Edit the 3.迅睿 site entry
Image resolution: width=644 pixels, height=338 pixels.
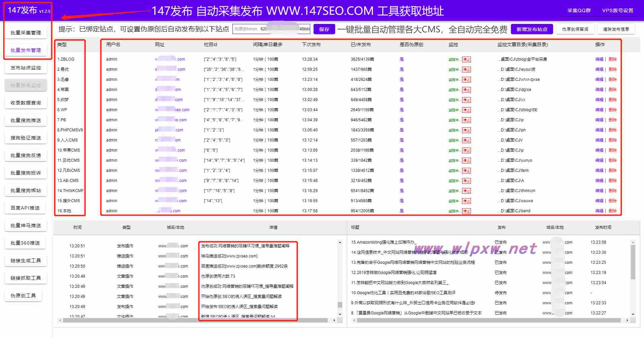click(x=599, y=80)
